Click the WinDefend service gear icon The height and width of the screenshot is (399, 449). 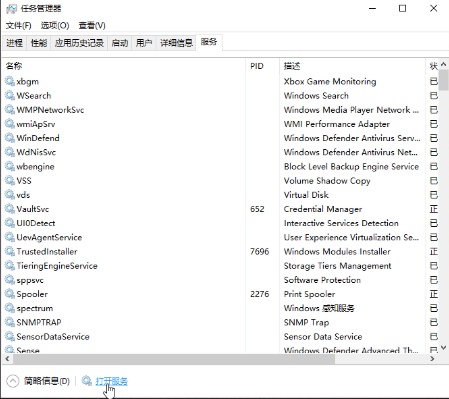pyautogui.click(x=10, y=138)
